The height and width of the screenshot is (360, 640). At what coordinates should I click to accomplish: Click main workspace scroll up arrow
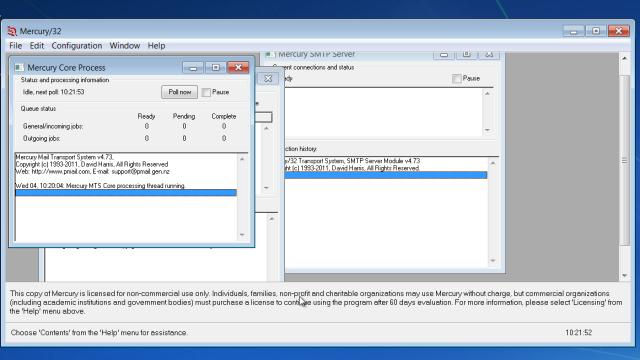pyautogui.click(x=625, y=59)
